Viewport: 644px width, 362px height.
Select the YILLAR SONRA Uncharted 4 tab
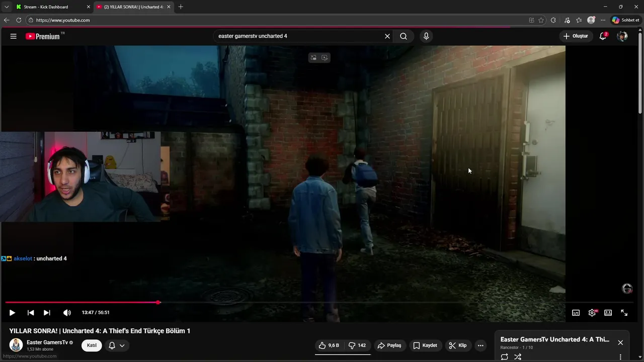point(133,7)
